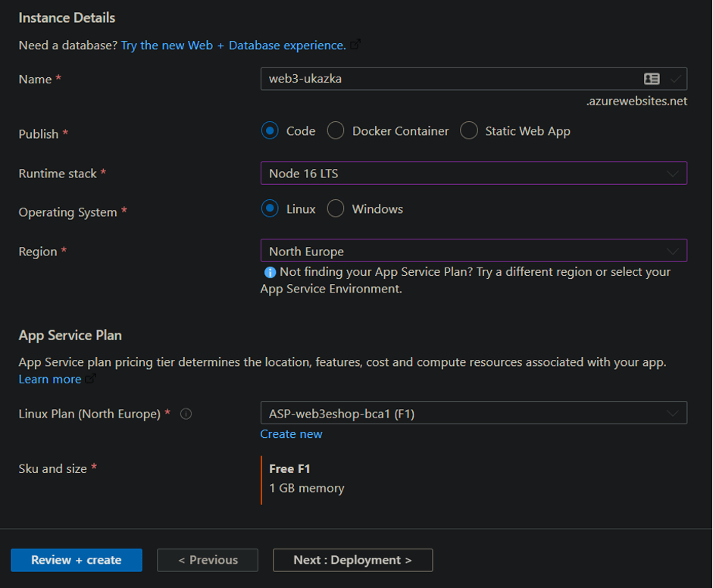This screenshot has width=713, height=588.
Task: Switch operating system to Windows
Action: tap(336, 209)
